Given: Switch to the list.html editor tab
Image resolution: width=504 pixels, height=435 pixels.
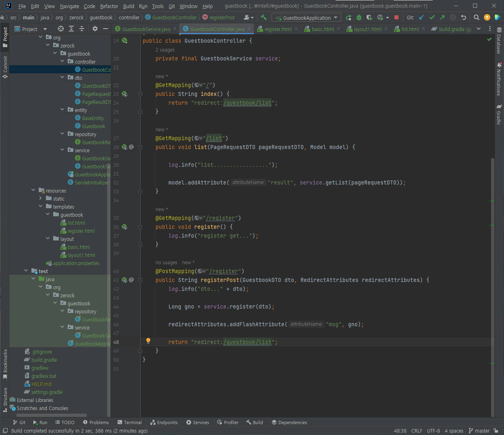Looking at the screenshot, I should pos(410,29).
